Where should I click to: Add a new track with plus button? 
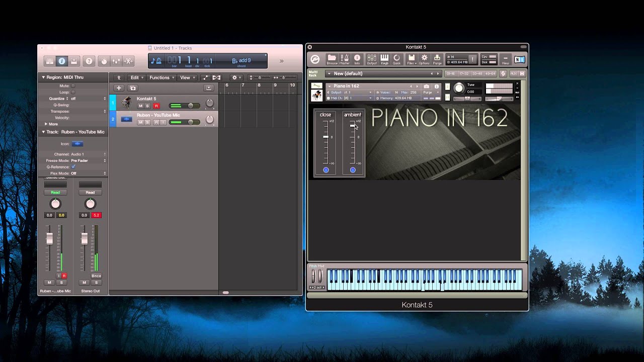pyautogui.click(x=119, y=88)
